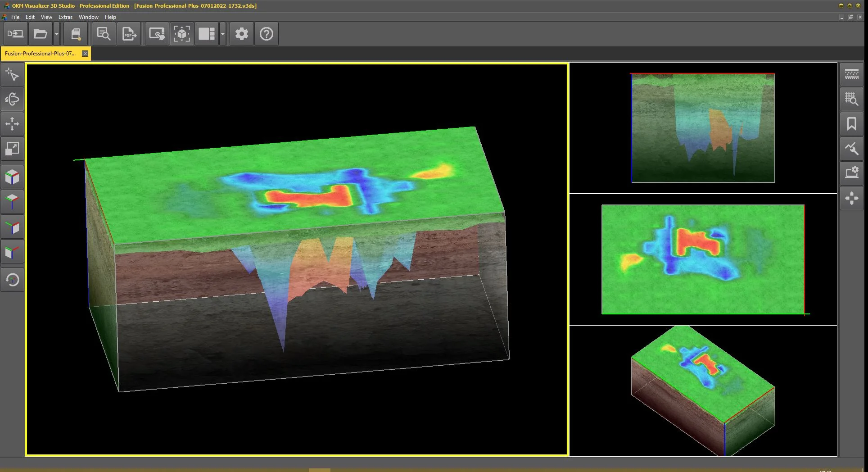This screenshot has width=868, height=472.
Task: Select the Fusion-Professional-Plus document tab
Action: coord(41,53)
